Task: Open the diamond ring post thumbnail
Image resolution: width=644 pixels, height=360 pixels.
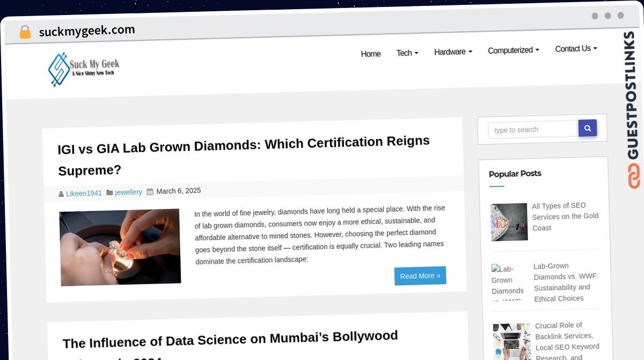Action: point(120,247)
